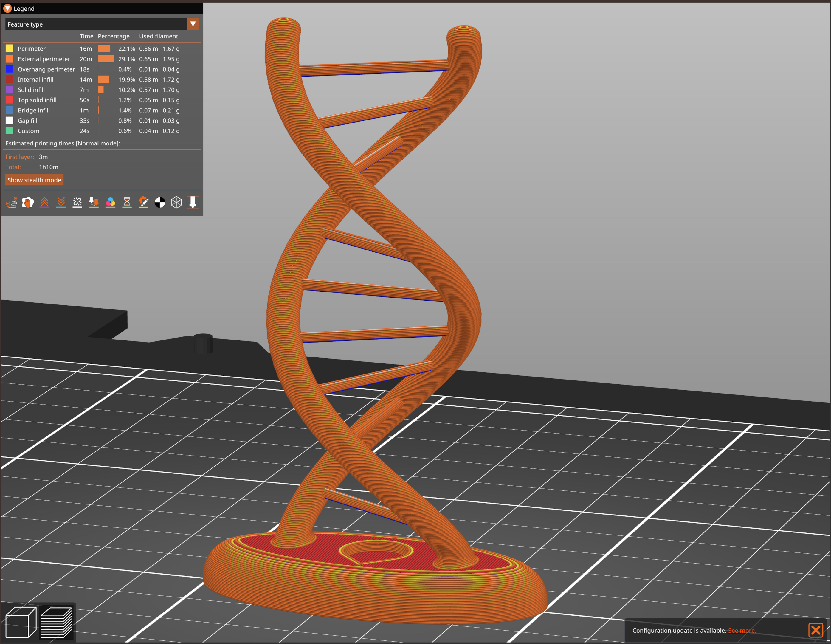Toggle tool changes visibility

(94, 202)
